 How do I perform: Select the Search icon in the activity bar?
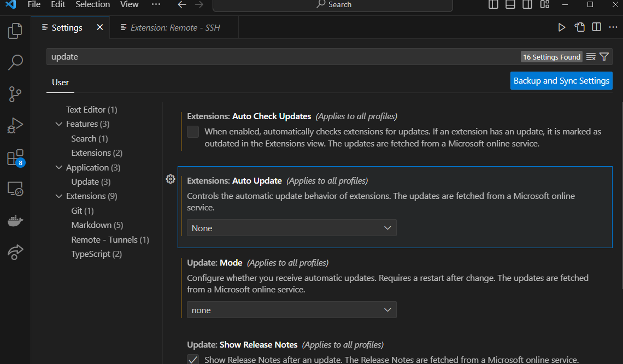[x=15, y=62]
